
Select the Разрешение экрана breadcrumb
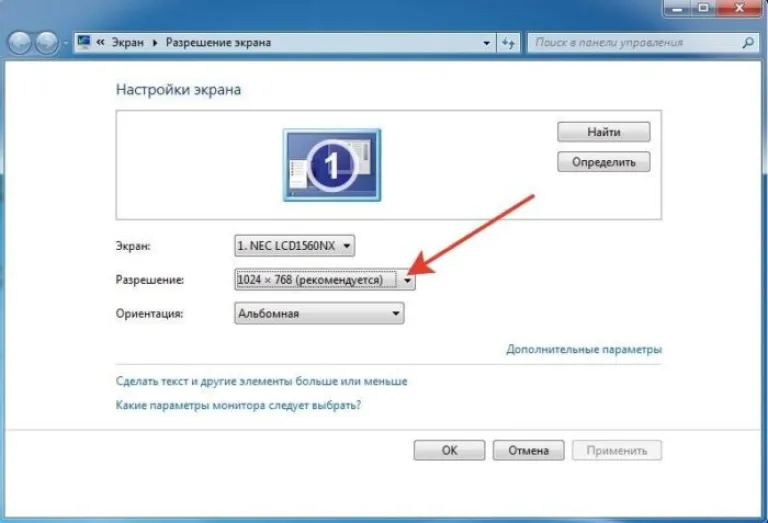(x=218, y=43)
